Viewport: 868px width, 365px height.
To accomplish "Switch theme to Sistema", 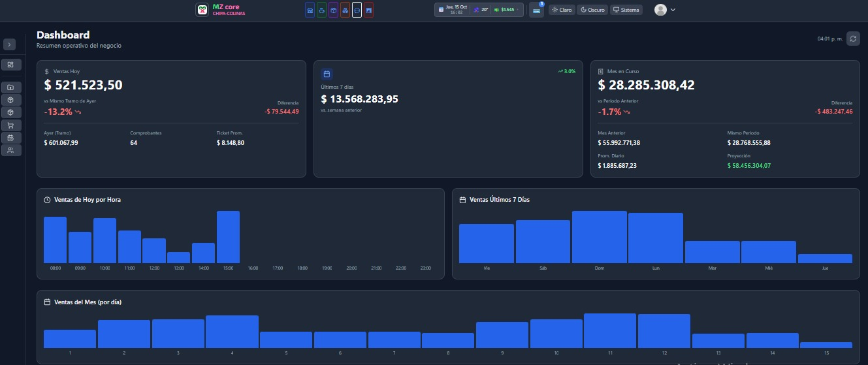I will pos(626,10).
